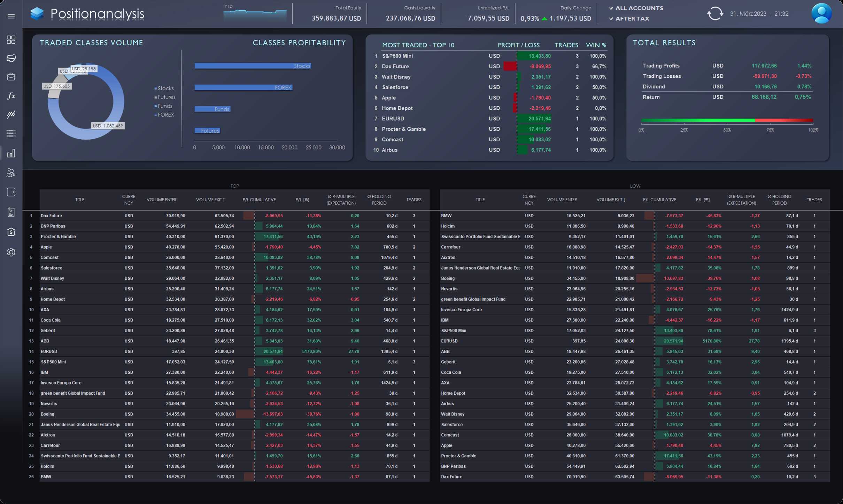Click the win/loss ratio progress bar
843x504 pixels.
click(727, 121)
